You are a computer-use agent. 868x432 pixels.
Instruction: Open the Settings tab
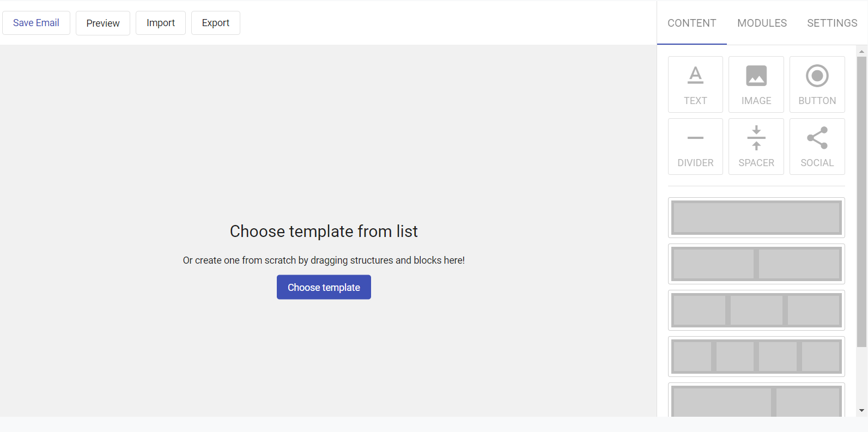pyautogui.click(x=832, y=23)
